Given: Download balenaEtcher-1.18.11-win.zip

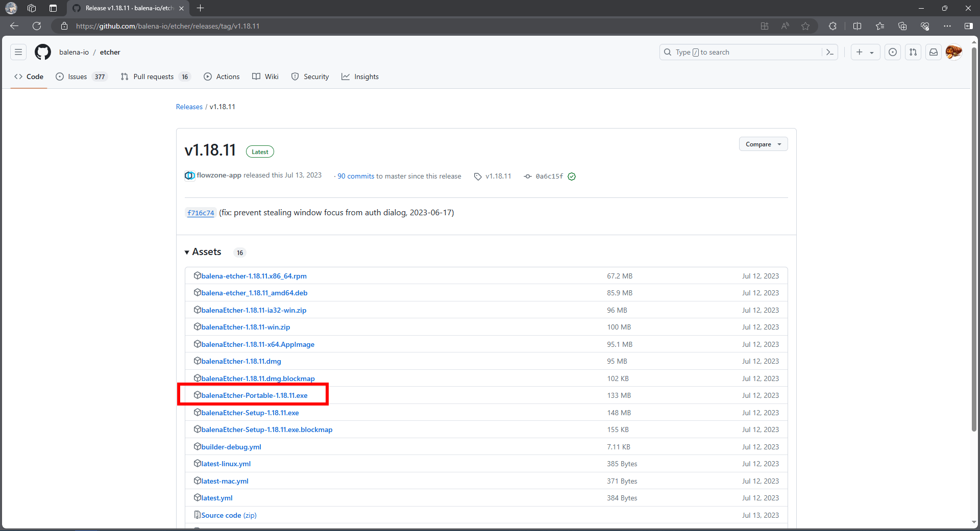Looking at the screenshot, I should 246,327.
